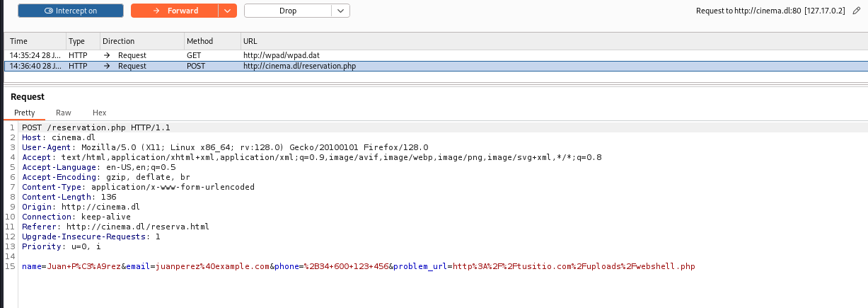868x308 pixels.
Task: Click the 14:35:24 time cell
Action: [x=35, y=55]
